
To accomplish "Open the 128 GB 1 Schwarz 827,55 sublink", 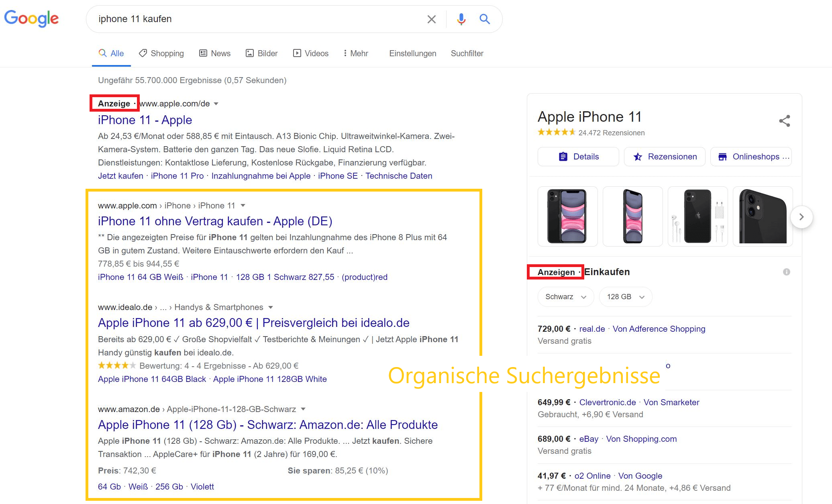I will (285, 277).
